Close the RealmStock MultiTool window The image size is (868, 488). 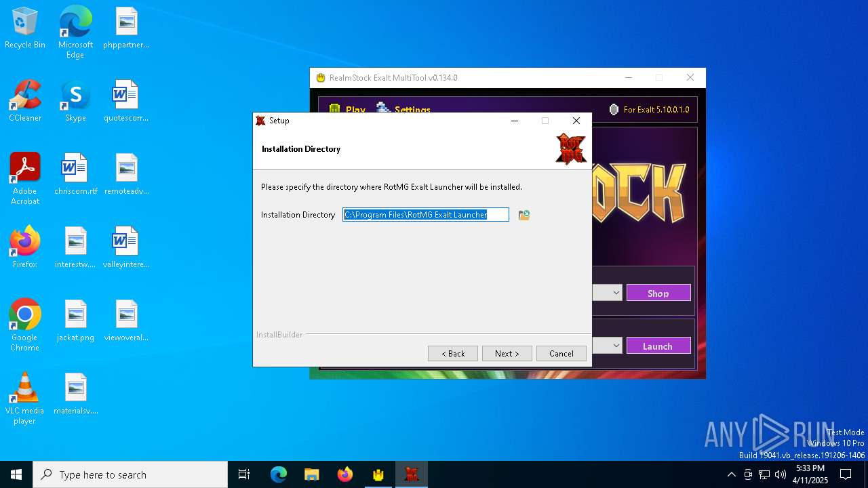(690, 78)
